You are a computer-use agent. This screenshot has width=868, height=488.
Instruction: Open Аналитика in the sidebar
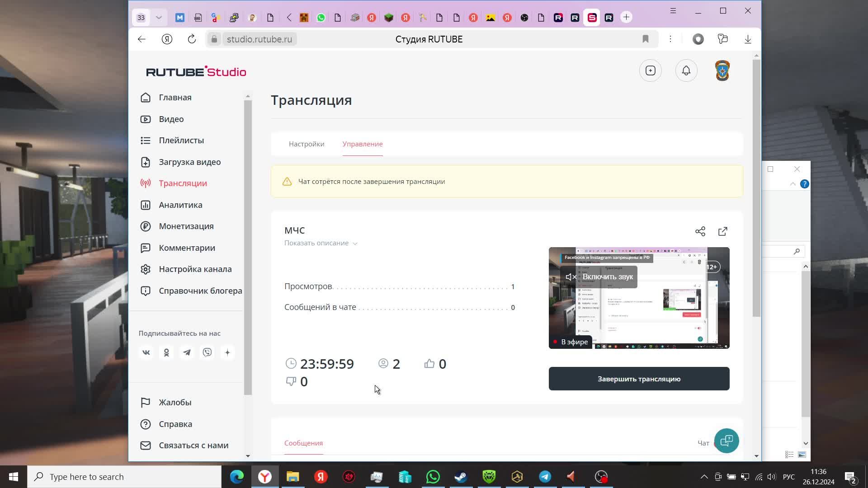[180, 205]
